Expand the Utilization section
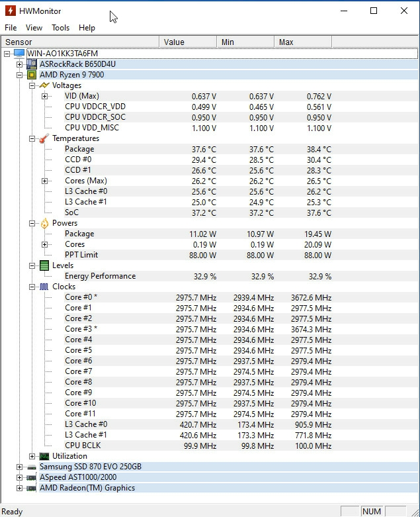 coord(32,456)
